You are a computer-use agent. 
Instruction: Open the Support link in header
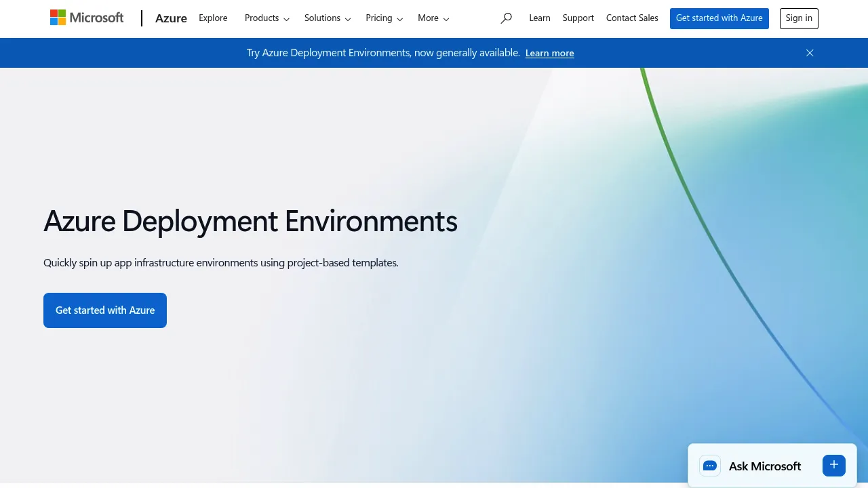[578, 18]
